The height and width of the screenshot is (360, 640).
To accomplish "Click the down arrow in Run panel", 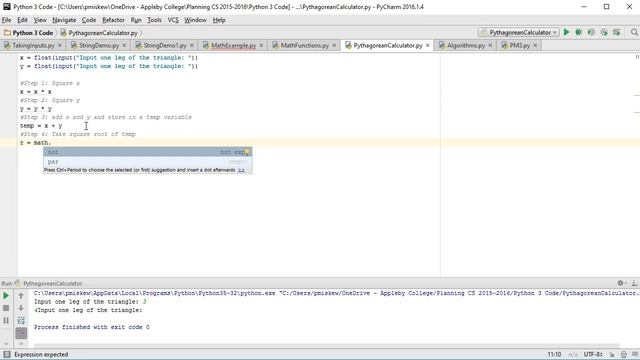I will [x=21, y=308].
